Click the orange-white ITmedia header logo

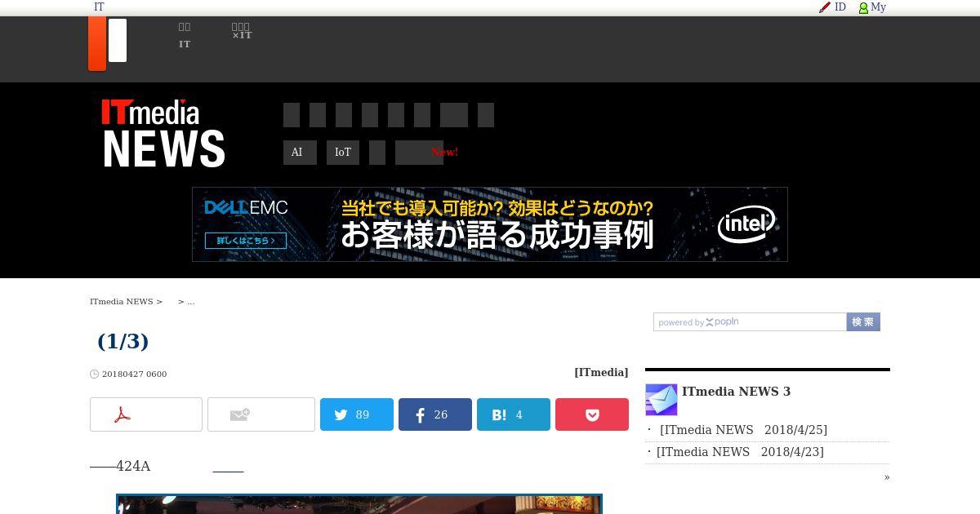108,43
